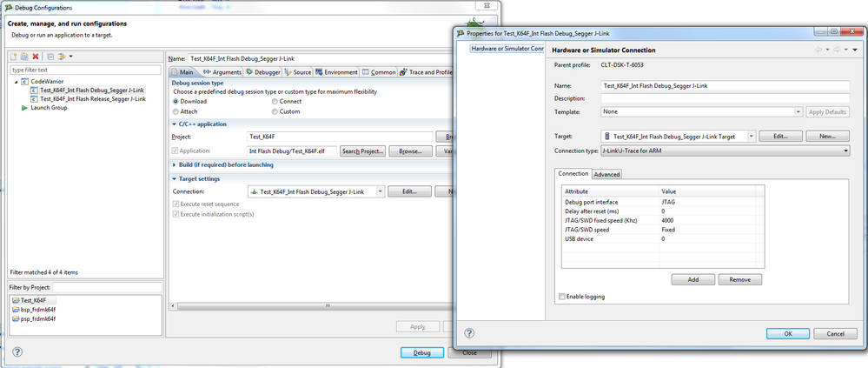Switch to the Advanced tab in Properties
868x368 pixels.
[x=606, y=174]
